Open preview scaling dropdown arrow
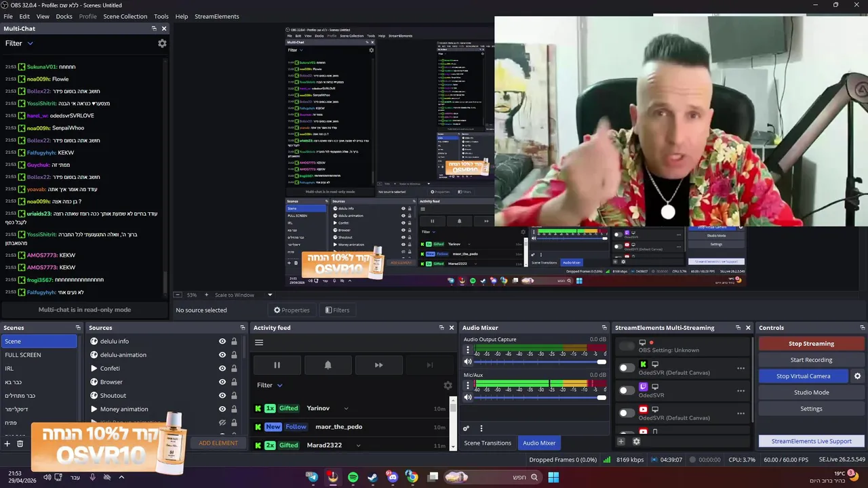Viewport: 868px width, 488px height. coord(269,295)
